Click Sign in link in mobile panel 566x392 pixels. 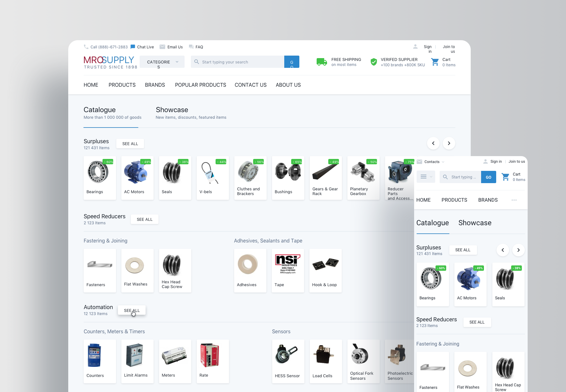pyautogui.click(x=496, y=162)
